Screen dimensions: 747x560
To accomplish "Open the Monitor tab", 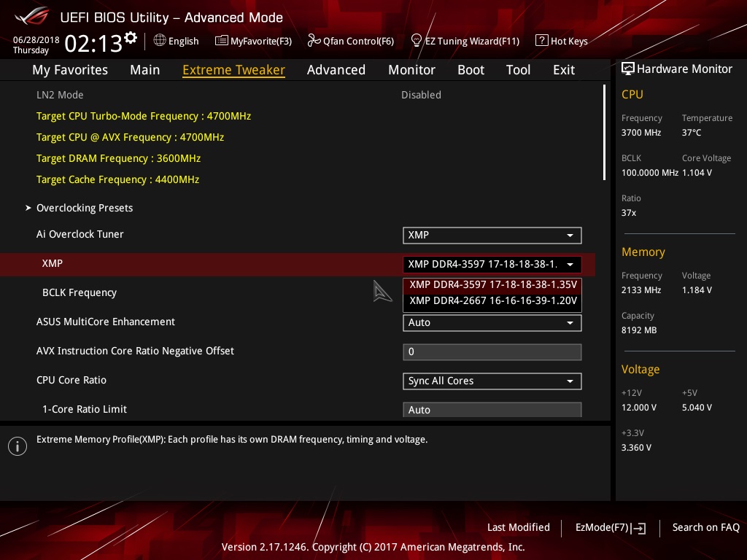I will click(x=411, y=70).
